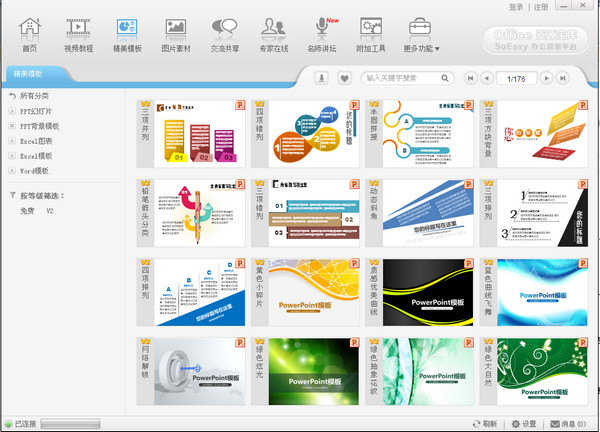
Task: Go to the 首页 home icon
Action: pyautogui.click(x=30, y=33)
